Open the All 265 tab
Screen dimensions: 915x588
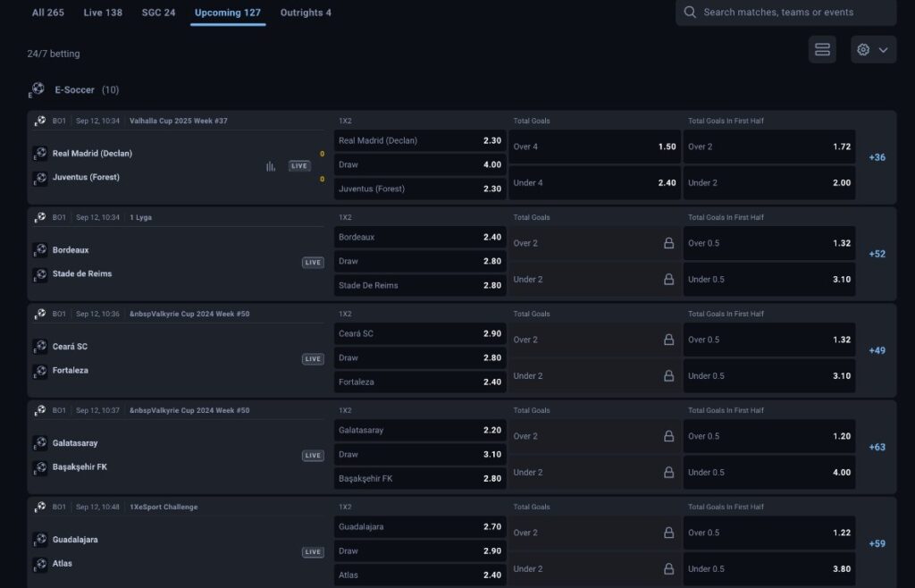pos(48,13)
